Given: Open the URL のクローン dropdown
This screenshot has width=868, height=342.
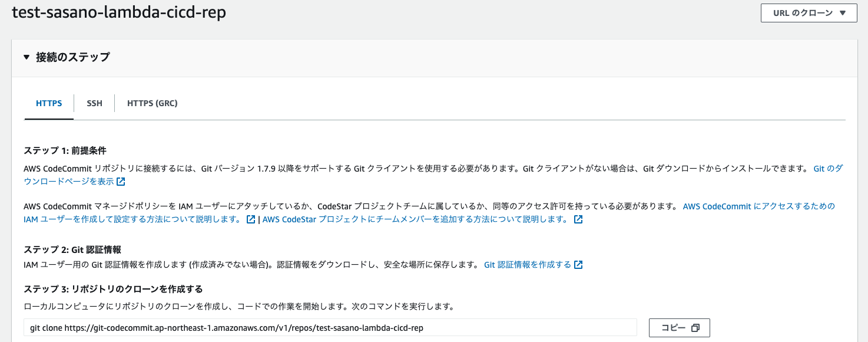Looking at the screenshot, I should (809, 12).
